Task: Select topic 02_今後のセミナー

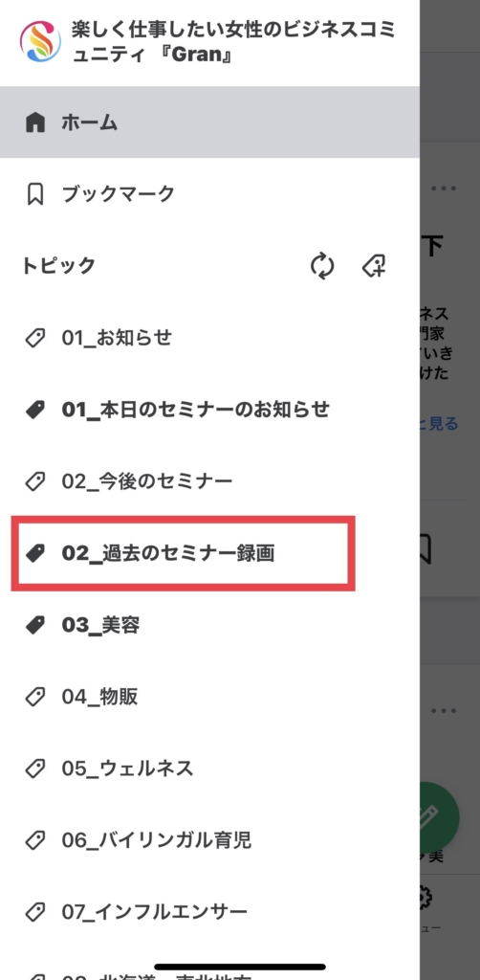Action: coord(209,481)
